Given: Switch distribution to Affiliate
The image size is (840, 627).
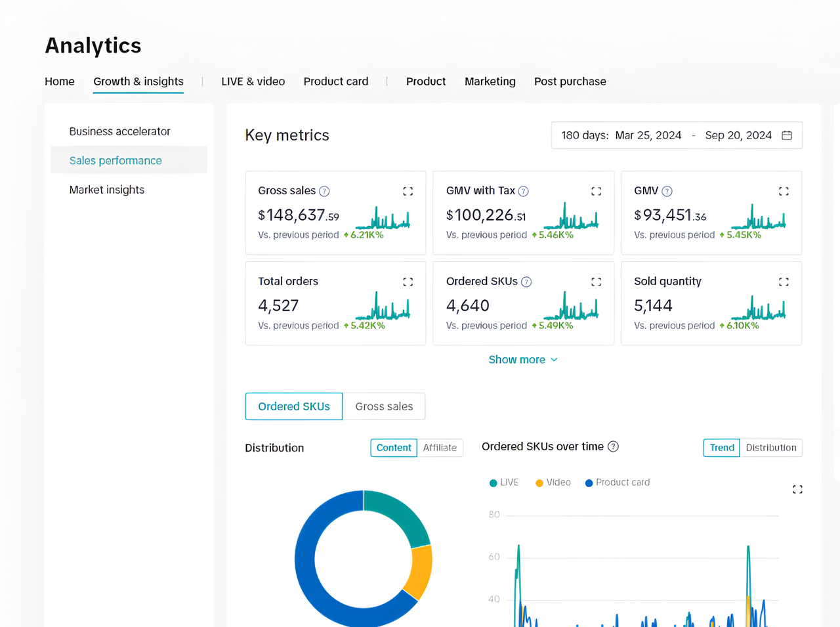Looking at the screenshot, I should pos(440,448).
